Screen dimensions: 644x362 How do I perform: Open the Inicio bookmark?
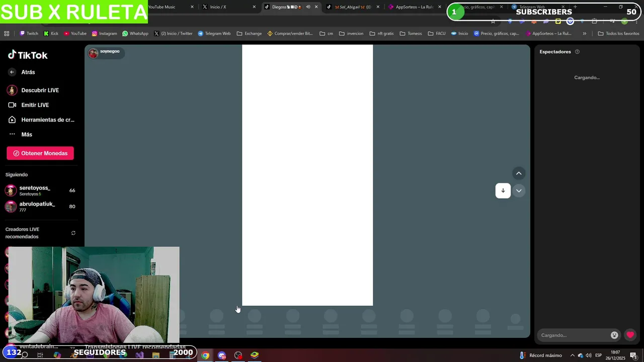[459, 34]
